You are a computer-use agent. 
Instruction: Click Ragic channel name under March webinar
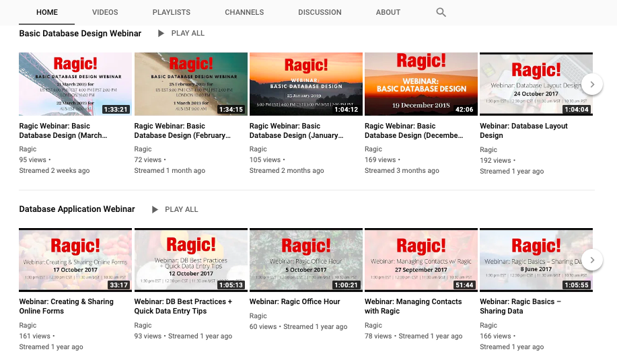(28, 149)
